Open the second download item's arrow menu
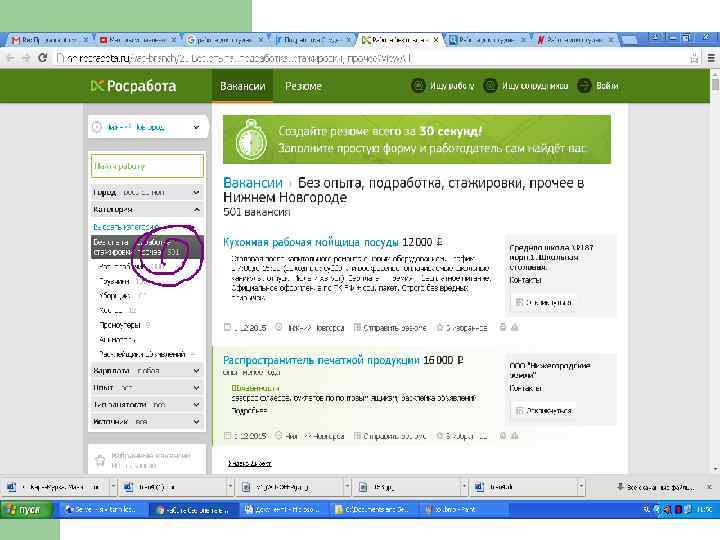 230,487
